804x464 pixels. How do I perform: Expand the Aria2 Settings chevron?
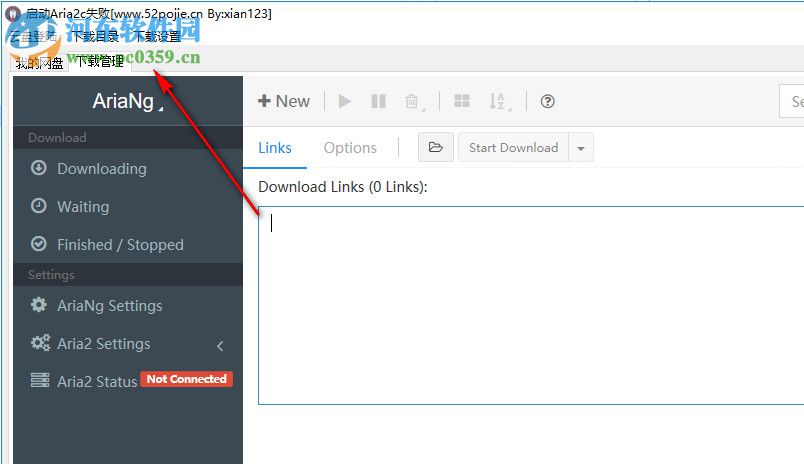(x=220, y=346)
